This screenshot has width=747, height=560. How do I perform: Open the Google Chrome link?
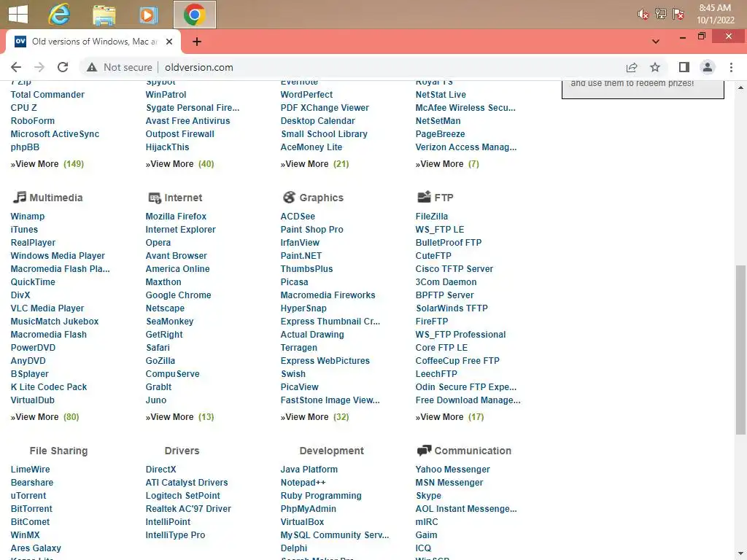[178, 295]
